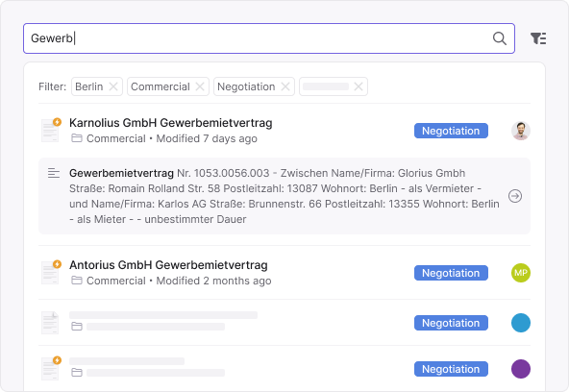Click Negotiation badge on Antorius result
569x392 pixels.
pyautogui.click(x=451, y=273)
